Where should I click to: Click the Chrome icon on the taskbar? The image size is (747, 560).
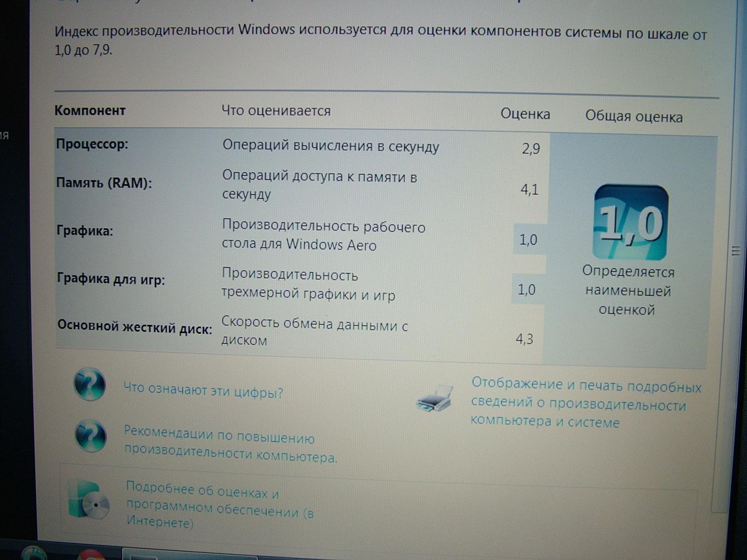pos(92,555)
